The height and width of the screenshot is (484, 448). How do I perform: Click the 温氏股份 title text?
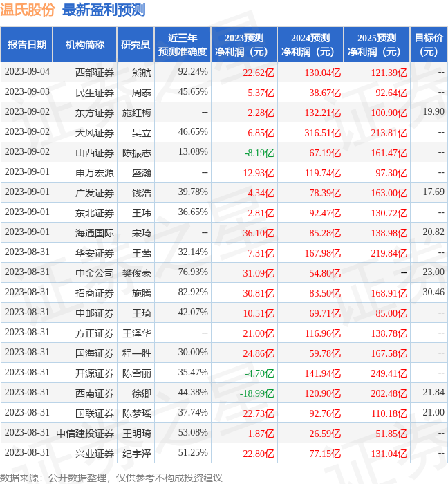tap(28, 10)
